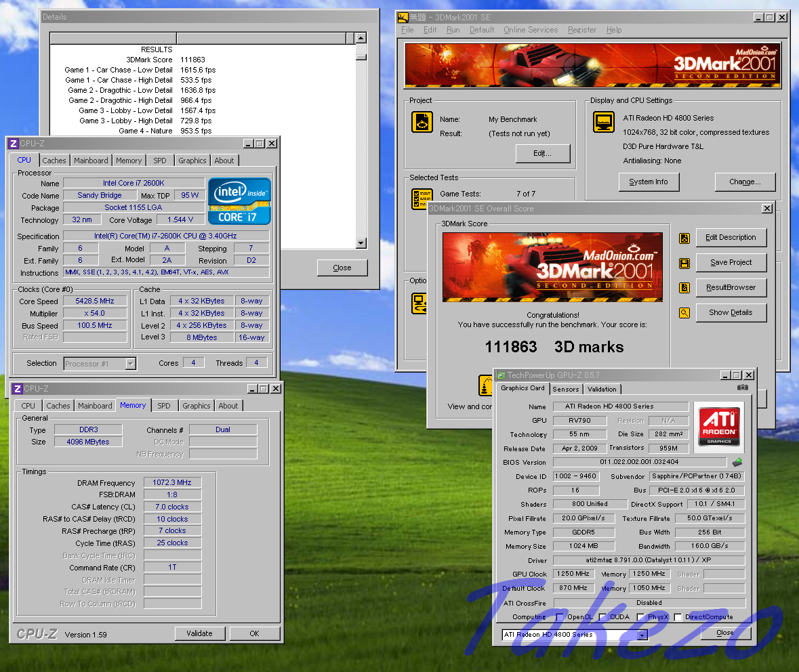The image size is (799, 672).
Task: Click the "111863 3D marks" score text
Action: [x=554, y=347]
